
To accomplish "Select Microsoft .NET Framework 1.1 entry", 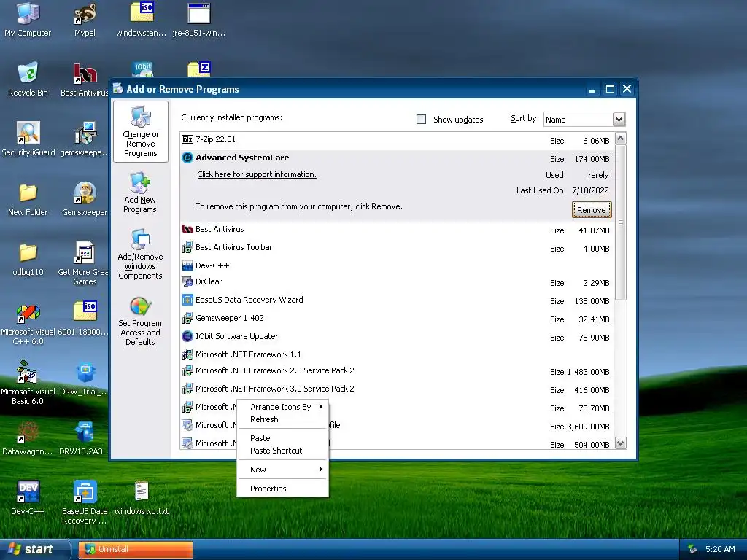I will point(398,354).
